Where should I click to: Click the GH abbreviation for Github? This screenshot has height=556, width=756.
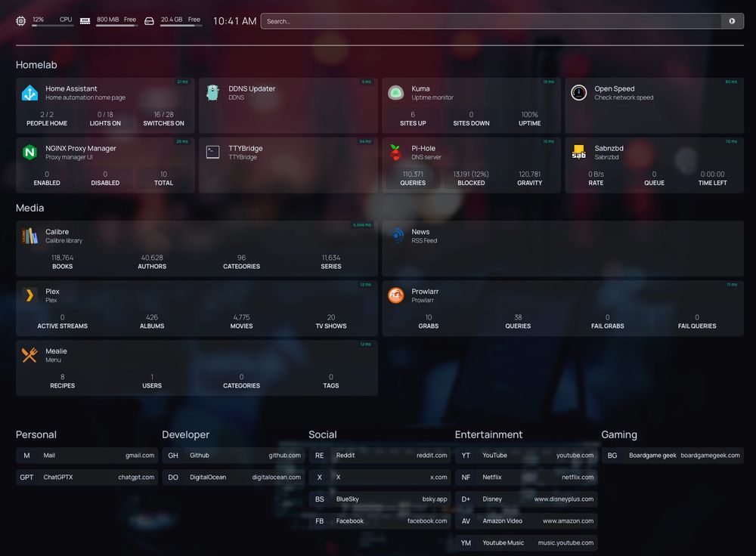pos(173,456)
